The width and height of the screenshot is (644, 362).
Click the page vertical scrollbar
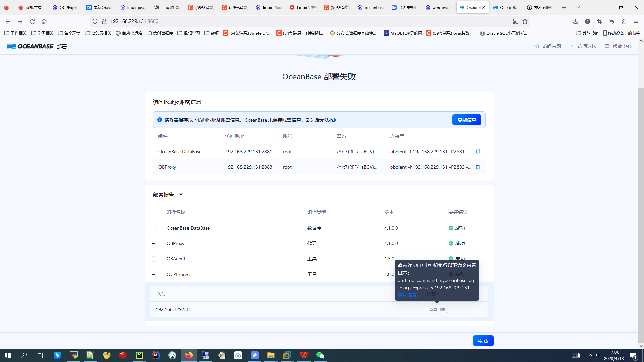click(641, 215)
